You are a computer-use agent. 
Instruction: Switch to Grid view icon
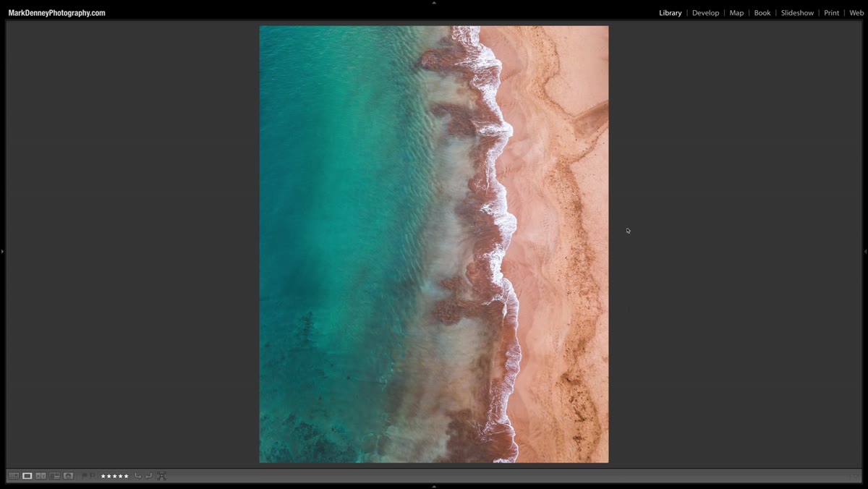[x=14, y=476]
